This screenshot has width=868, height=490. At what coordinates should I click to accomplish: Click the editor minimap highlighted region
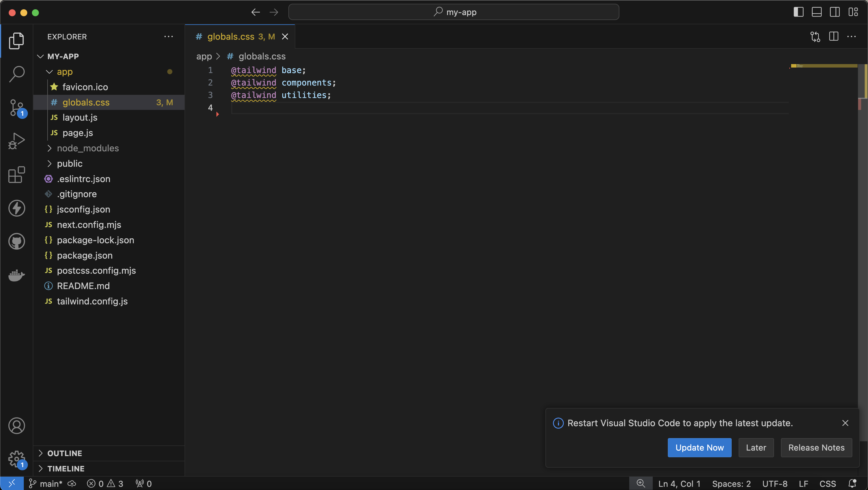(824, 66)
